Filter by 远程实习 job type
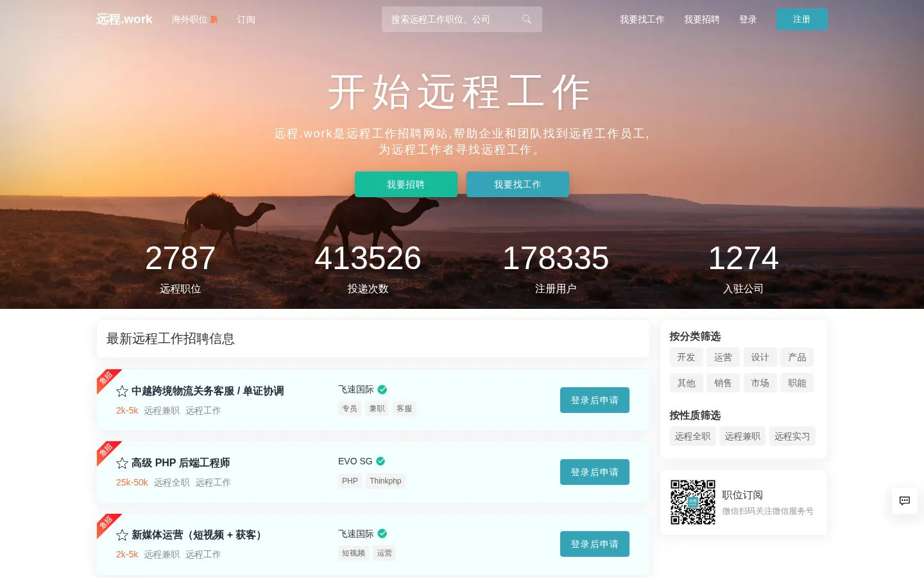The height and width of the screenshot is (578, 924). [792, 436]
